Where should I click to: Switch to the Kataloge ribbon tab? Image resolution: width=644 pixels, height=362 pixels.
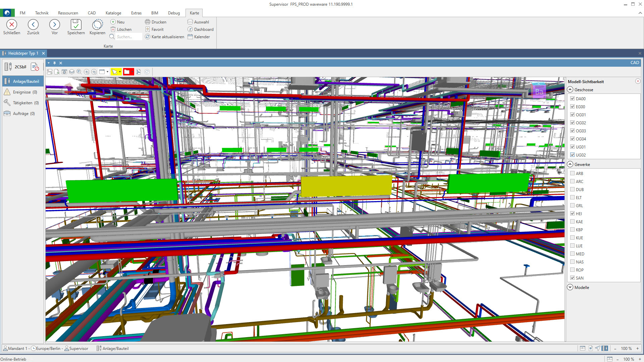coord(113,13)
